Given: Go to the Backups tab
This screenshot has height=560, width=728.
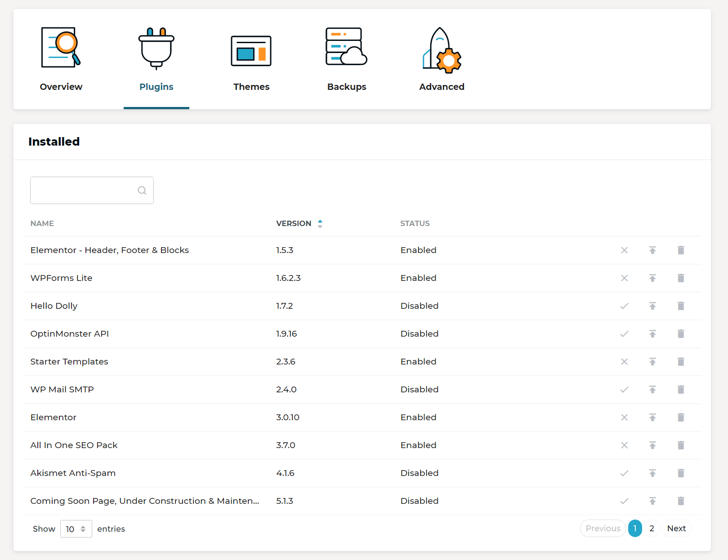Looking at the screenshot, I should 347,59.
